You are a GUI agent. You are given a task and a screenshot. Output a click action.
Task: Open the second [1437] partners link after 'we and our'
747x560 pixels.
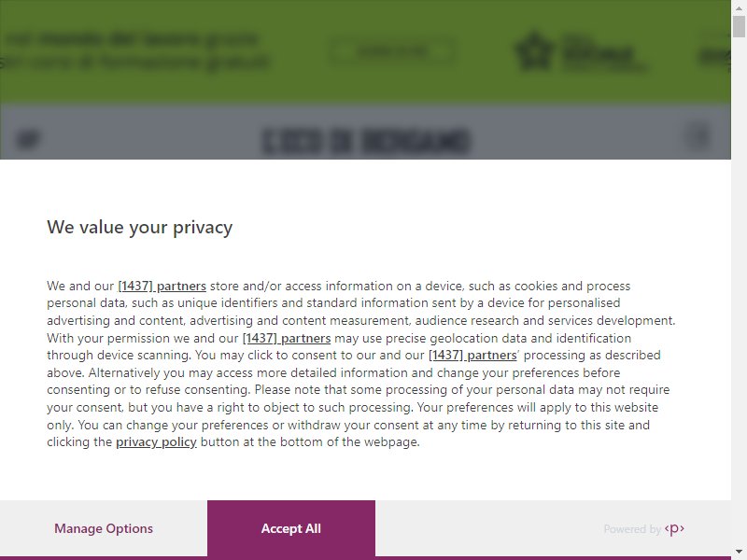coord(287,338)
